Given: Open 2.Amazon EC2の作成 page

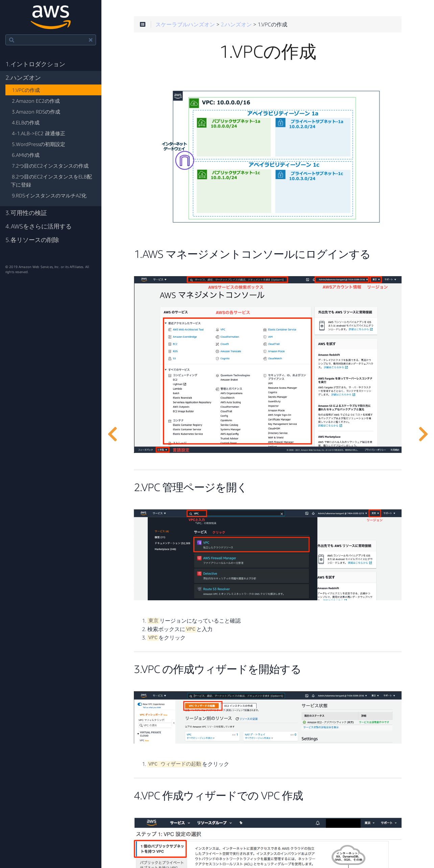Looking at the screenshot, I should coord(36,101).
